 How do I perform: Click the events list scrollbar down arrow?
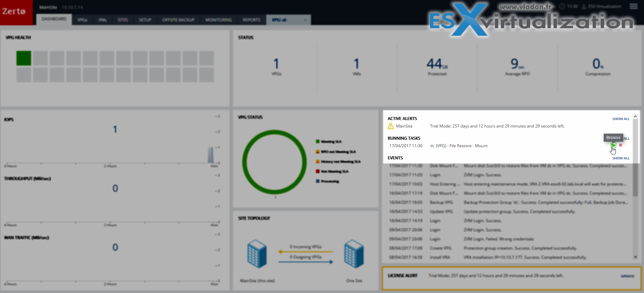click(635, 257)
